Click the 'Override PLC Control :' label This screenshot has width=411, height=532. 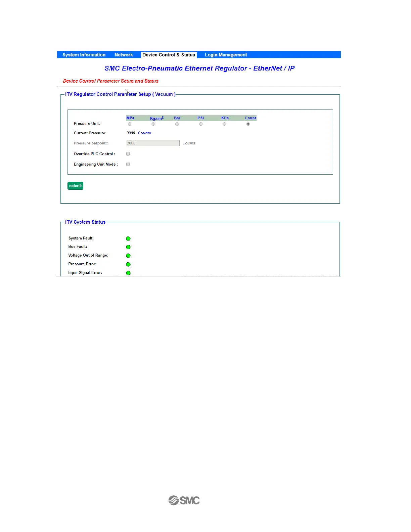point(95,154)
